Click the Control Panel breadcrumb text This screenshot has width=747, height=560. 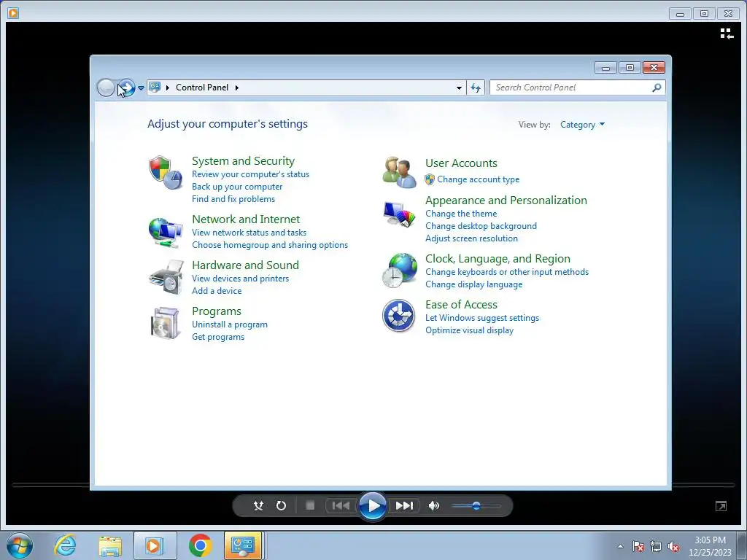tap(202, 87)
